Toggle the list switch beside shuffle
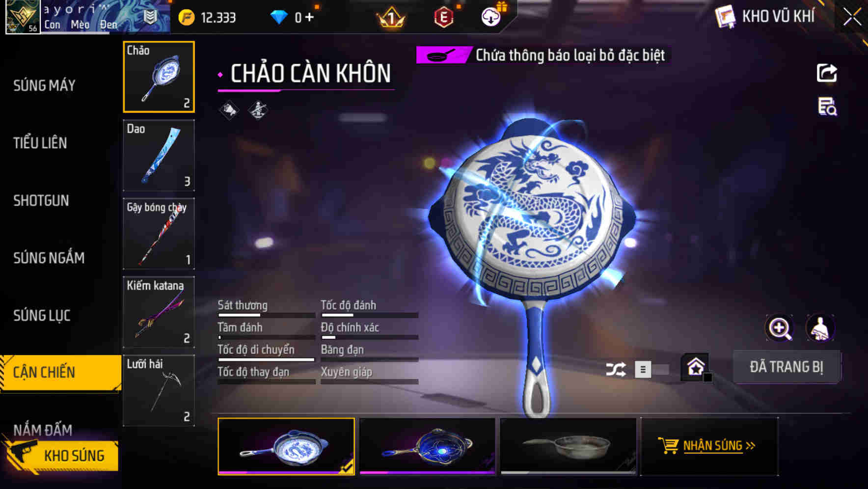Screen dimensions: 868x489 pos(651,369)
